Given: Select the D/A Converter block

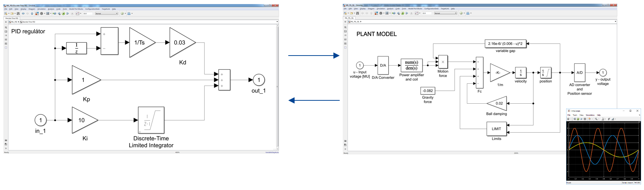Looking at the screenshot, I should tap(383, 65).
